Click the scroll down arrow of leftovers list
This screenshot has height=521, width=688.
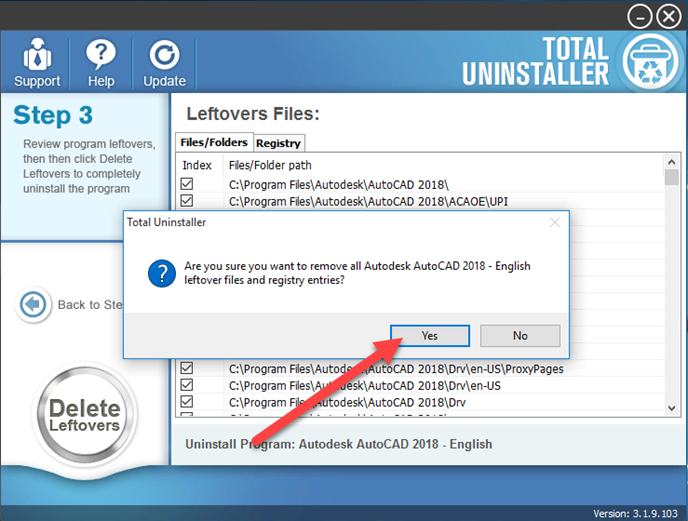pos(671,408)
